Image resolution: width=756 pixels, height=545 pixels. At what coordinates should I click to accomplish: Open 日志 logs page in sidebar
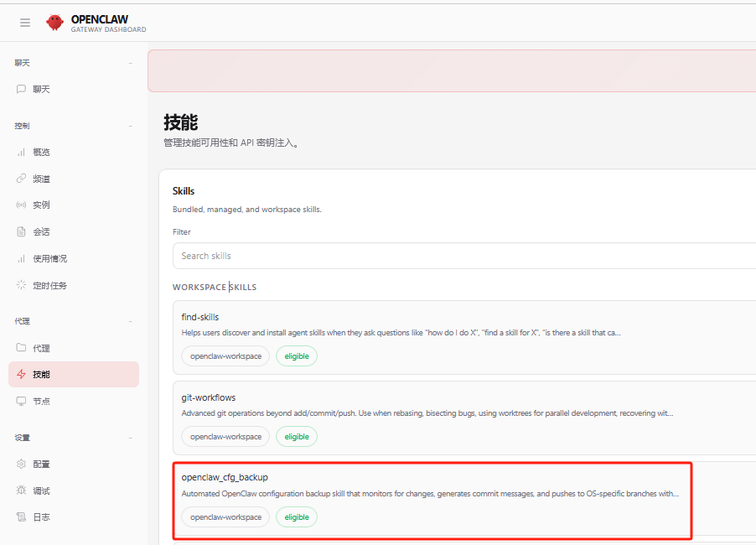(41, 517)
